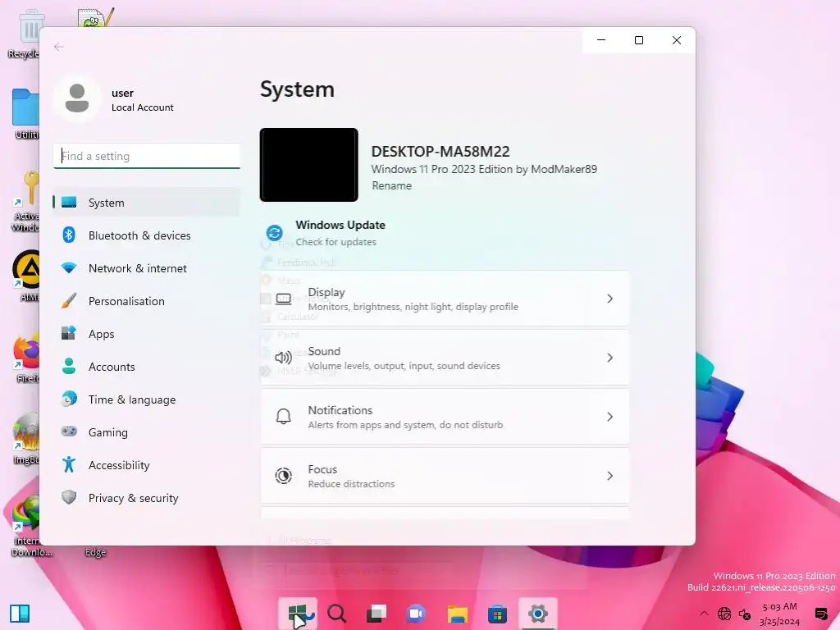This screenshot has width=840, height=630.
Task: Click the user profile avatar
Action: click(77, 98)
